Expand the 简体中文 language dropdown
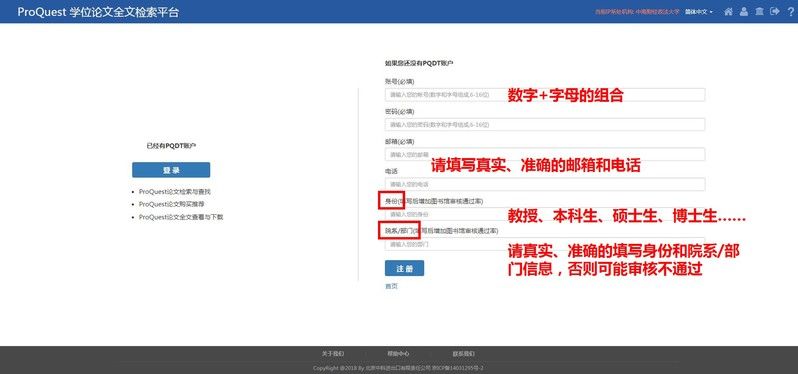This screenshot has height=374, width=798. (x=699, y=11)
